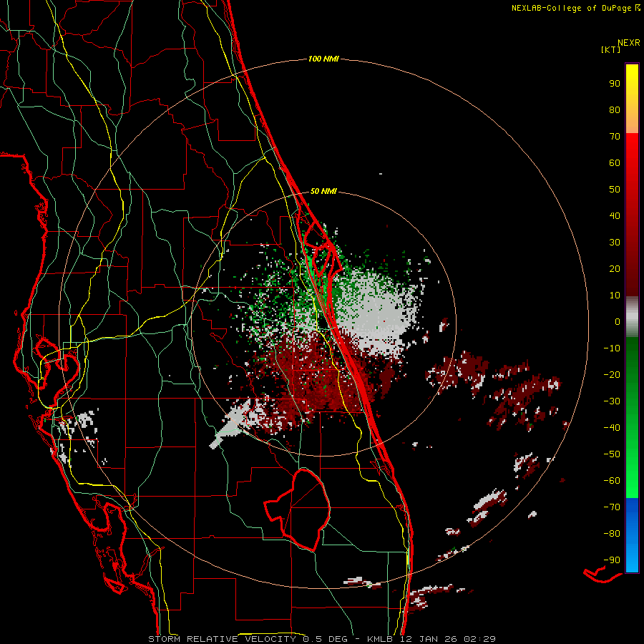This screenshot has width=644, height=644.
Task: Click the "NEXR" label above color scale
Action: click(629, 43)
